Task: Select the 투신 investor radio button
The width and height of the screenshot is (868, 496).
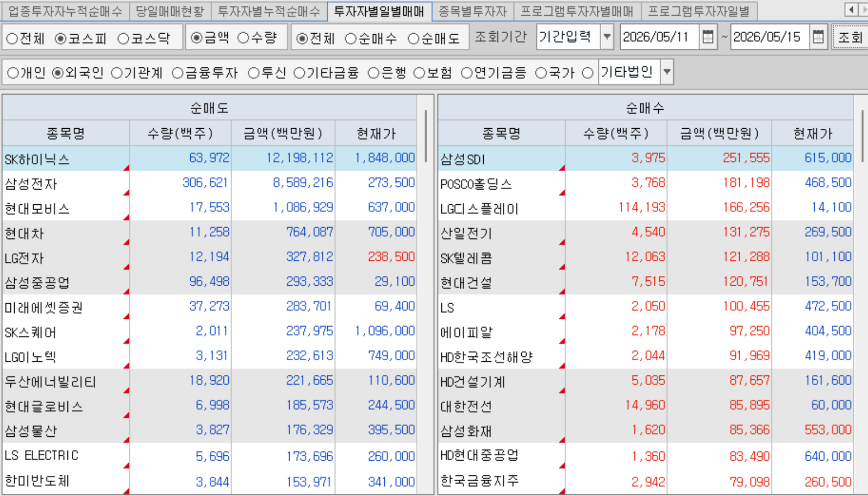Action: [x=254, y=73]
